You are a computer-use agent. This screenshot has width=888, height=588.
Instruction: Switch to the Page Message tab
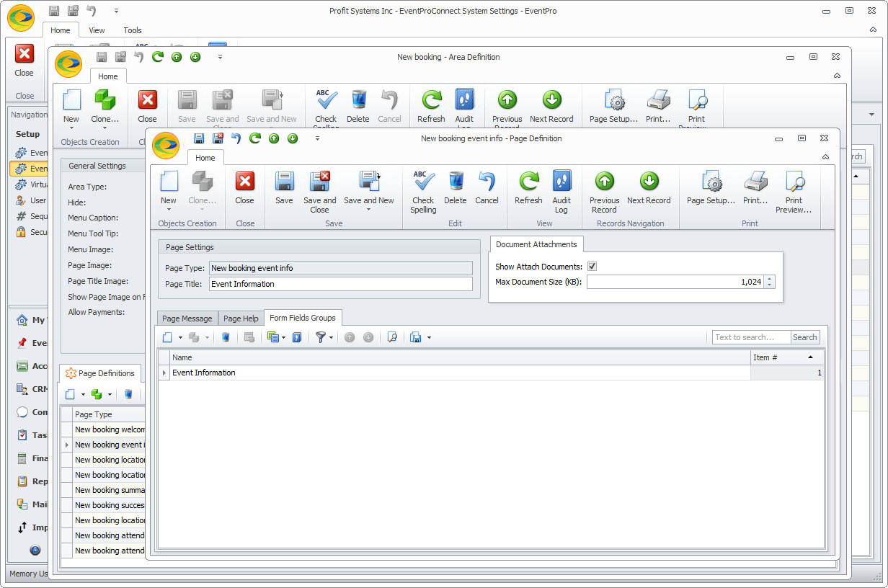[x=187, y=318]
